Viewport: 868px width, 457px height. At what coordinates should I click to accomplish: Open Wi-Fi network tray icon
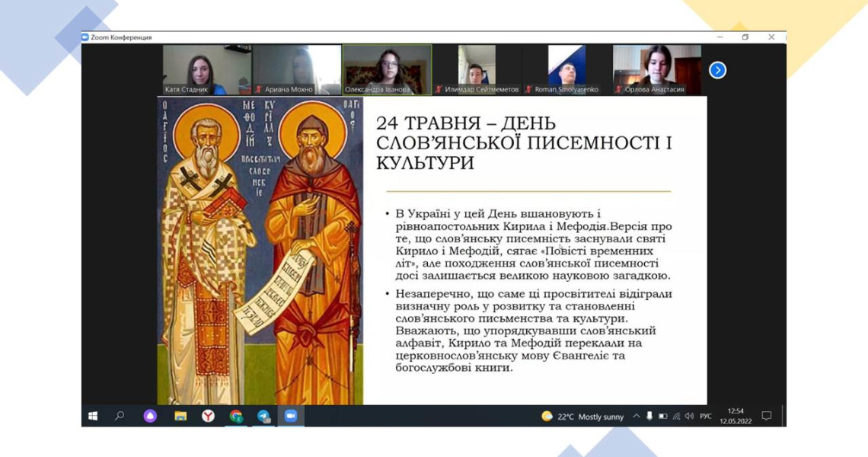676,416
